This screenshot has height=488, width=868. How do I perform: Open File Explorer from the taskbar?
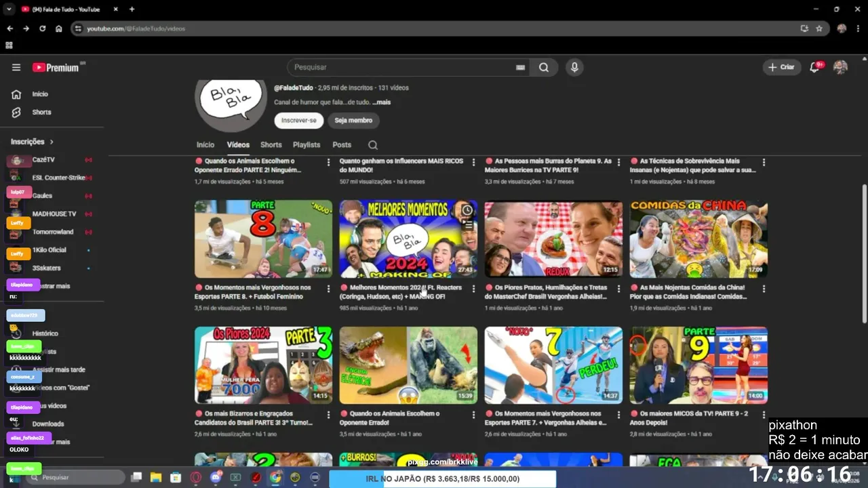155,477
